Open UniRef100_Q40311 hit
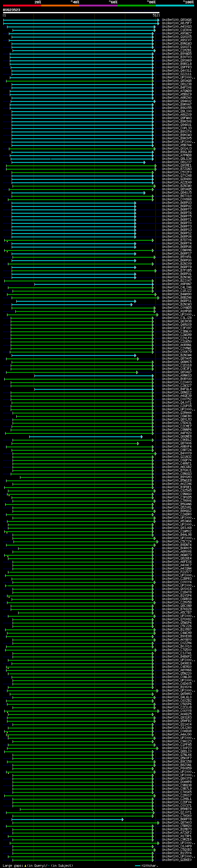197x868 pixels. coord(176,71)
